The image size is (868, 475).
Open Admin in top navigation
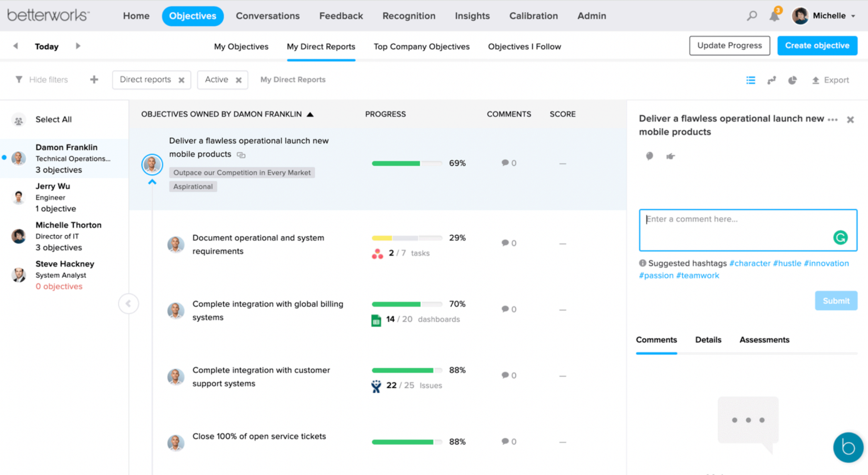[592, 16]
